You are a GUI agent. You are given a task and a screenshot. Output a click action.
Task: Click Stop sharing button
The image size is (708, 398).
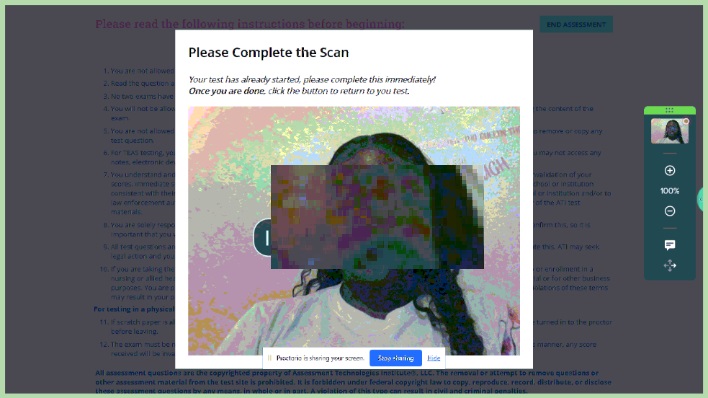point(396,358)
